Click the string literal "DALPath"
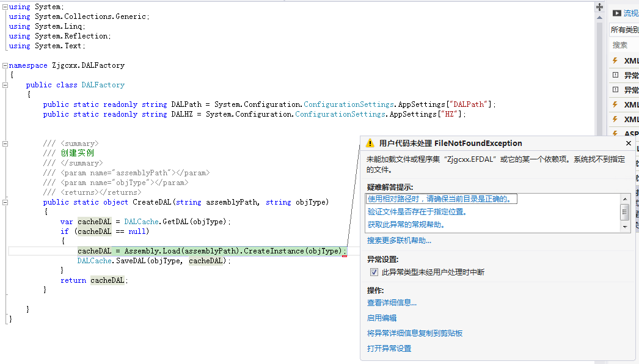Image resolution: width=639 pixels, height=364 pixels. click(469, 104)
